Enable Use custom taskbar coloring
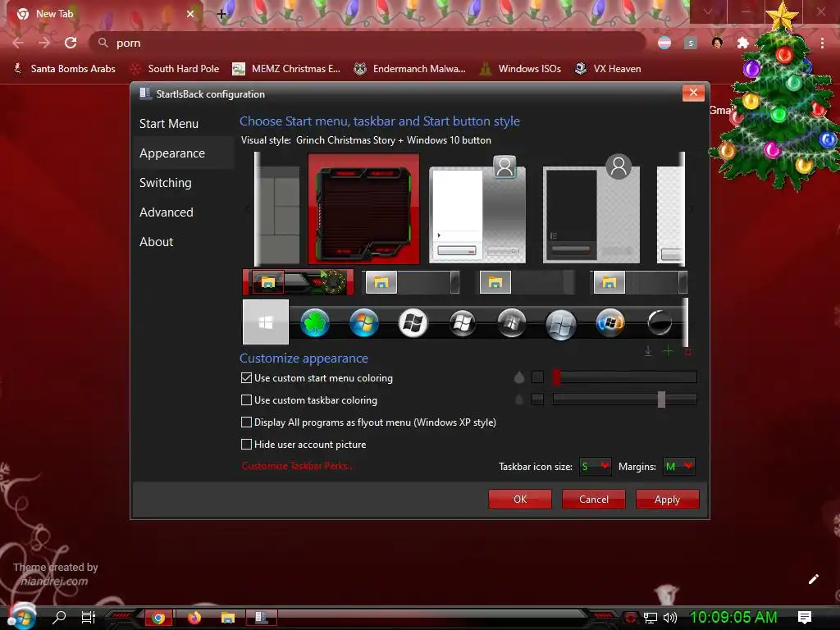Image resolution: width=840 pixels, height=630 pixels. (246, 399)
